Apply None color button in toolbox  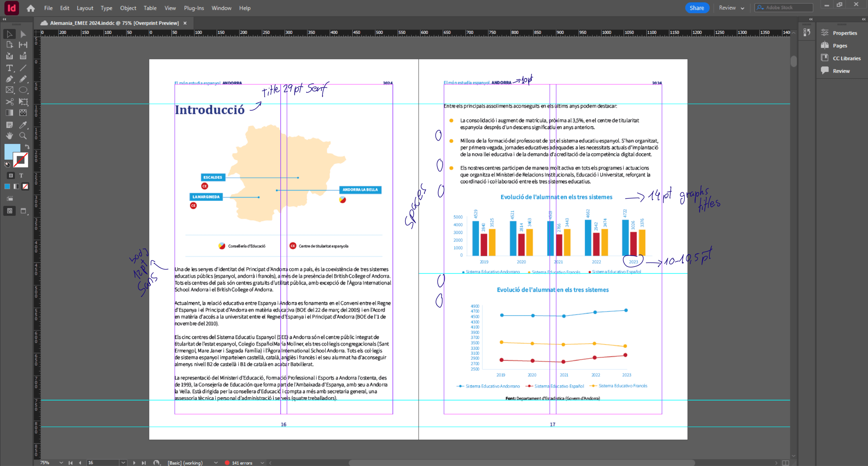pyautogui.click(x=25, y=186)
